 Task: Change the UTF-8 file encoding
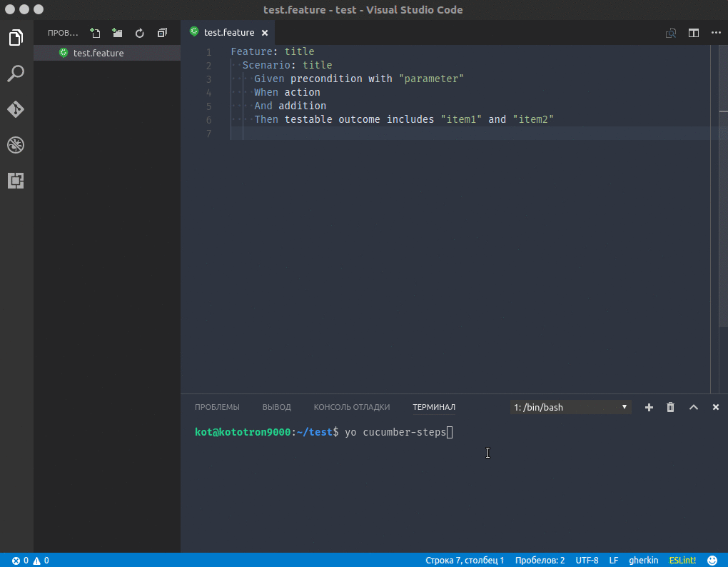(x=587, y=561)
